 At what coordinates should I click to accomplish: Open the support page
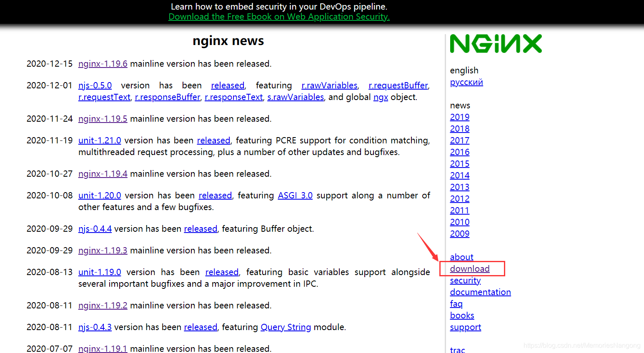(x=465, y=327)
